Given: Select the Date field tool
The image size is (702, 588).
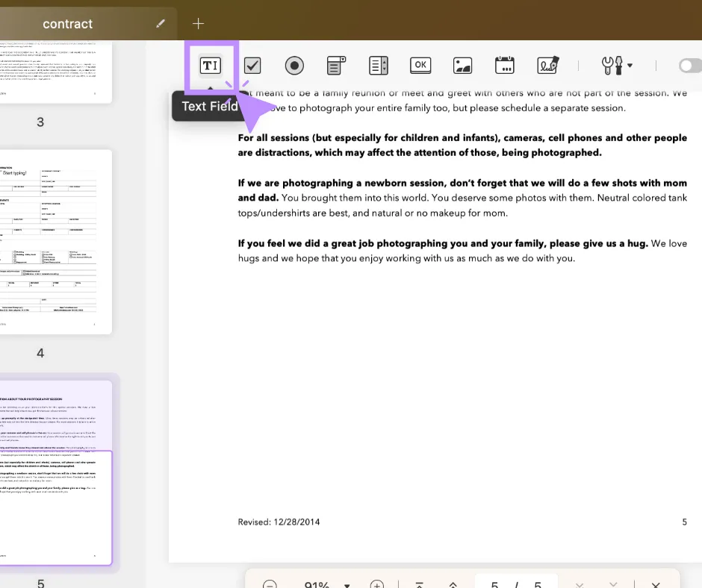Looking at the screenshot, I should pos(505,66).
